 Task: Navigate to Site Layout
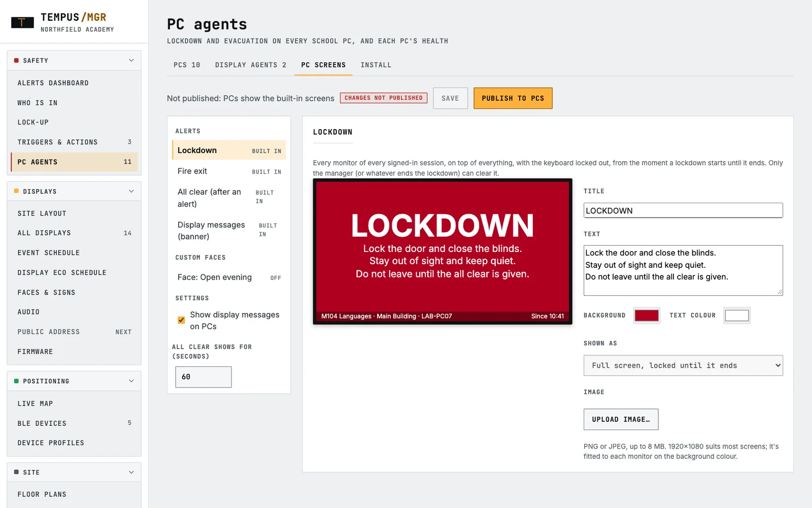[74, 213]
